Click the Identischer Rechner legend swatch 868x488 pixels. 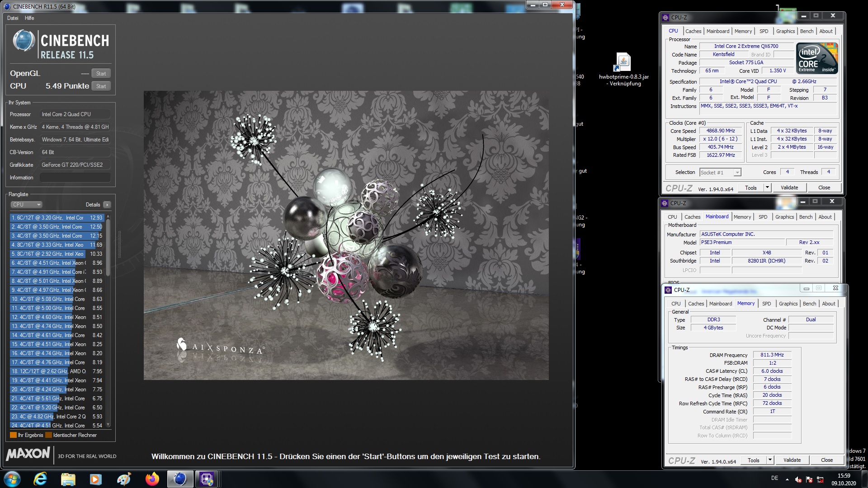[48, 435]
